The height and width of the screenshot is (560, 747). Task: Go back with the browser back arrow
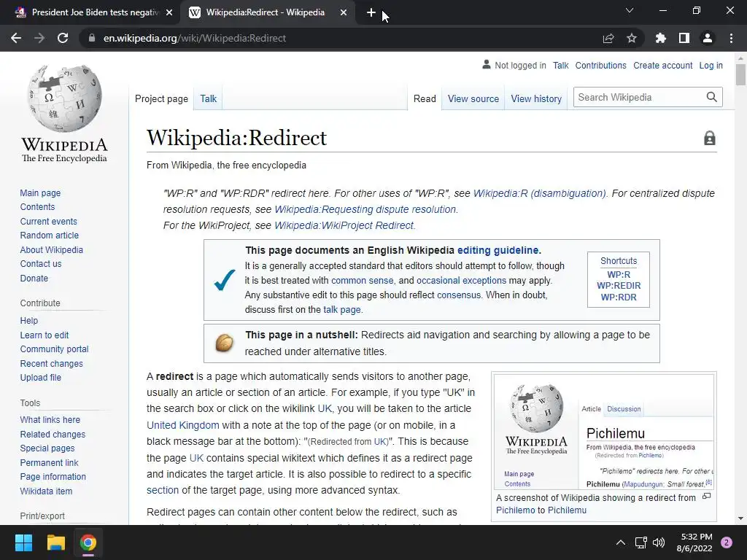pyautogui.click(x=16, y=38)
